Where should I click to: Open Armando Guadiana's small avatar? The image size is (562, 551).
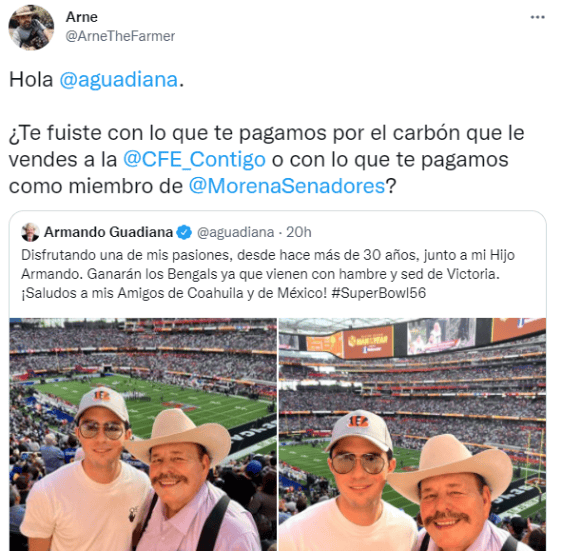point(30,232)
